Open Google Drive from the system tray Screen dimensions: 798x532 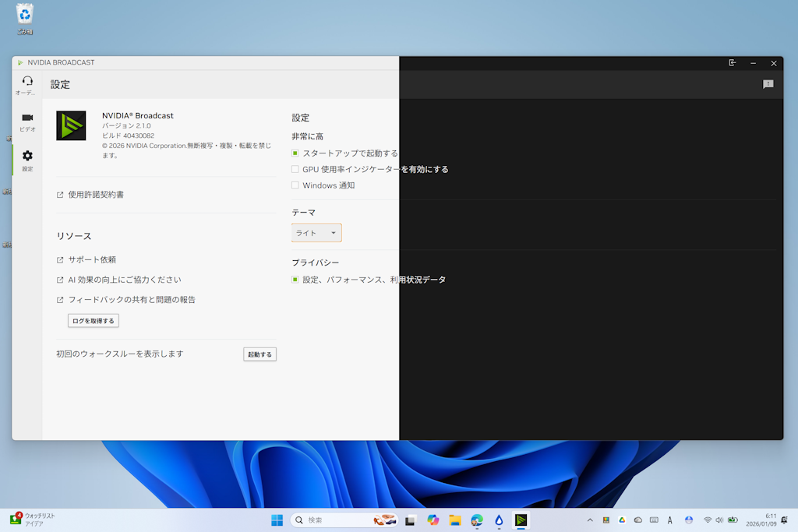(621, 520)
